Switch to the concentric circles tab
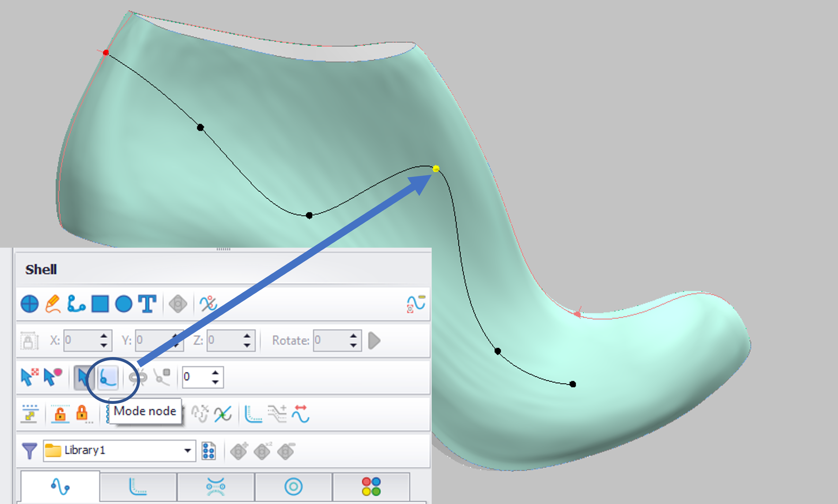The image size is (838, 504). pyautogui.click(x=293, y=487)
